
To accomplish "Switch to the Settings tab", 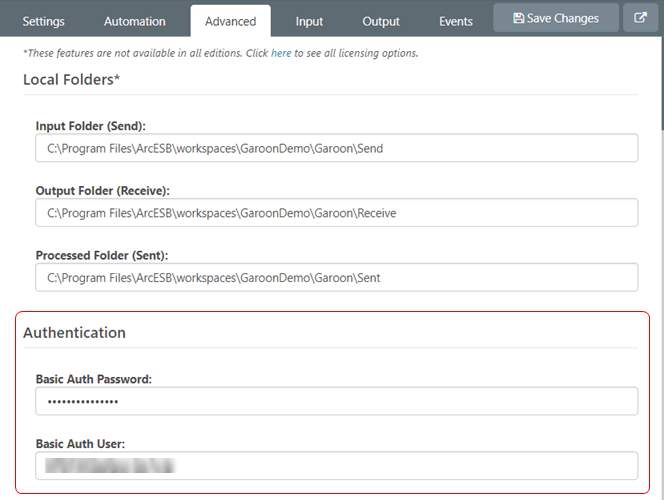I will click(x=43, y=21).
